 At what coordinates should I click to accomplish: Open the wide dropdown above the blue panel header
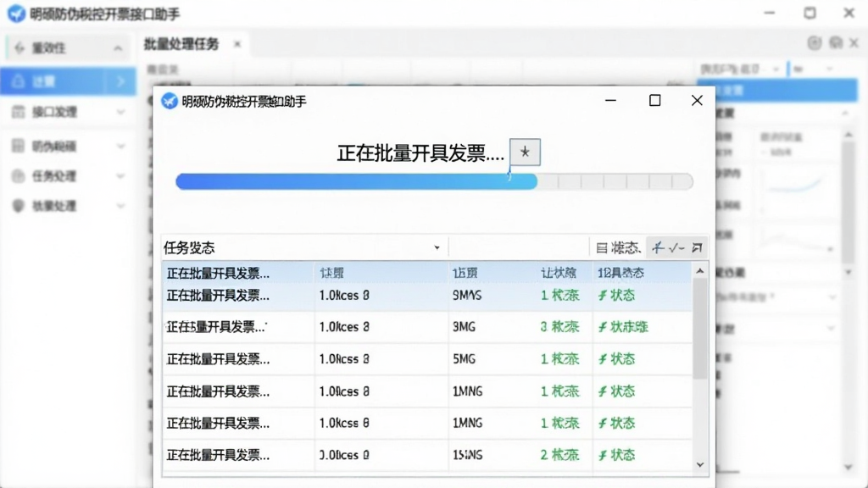[x=740, y=69]
